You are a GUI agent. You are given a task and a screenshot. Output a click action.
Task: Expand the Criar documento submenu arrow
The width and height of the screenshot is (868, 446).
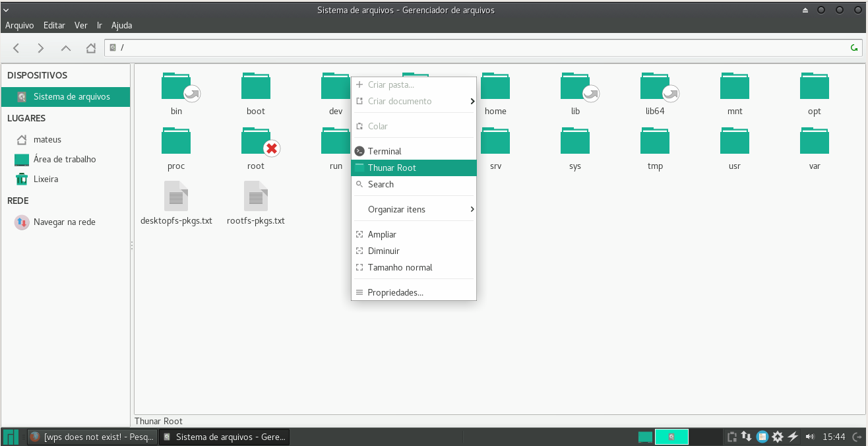pos(472,102)
